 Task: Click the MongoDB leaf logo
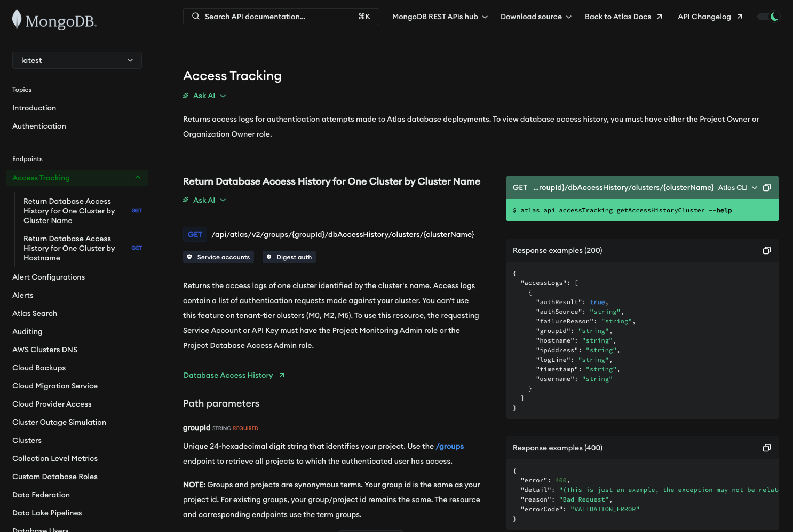(17, 20)
